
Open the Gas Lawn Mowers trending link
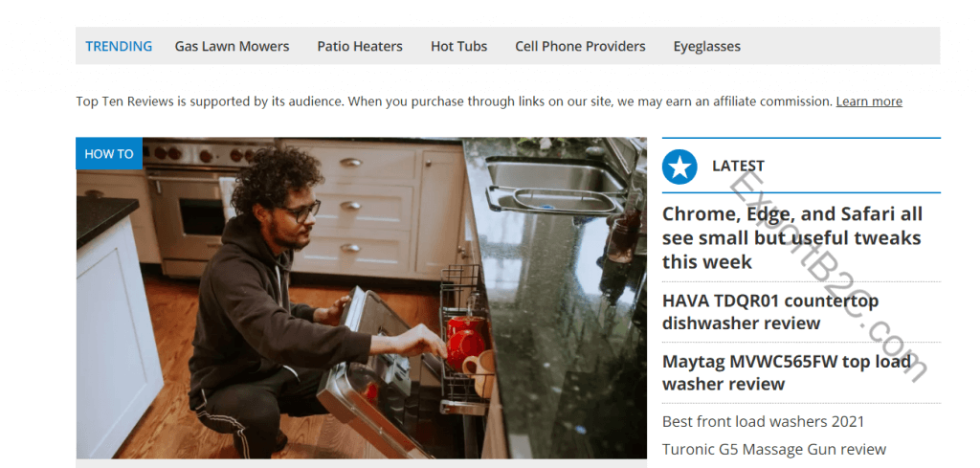tap(232, 46)
